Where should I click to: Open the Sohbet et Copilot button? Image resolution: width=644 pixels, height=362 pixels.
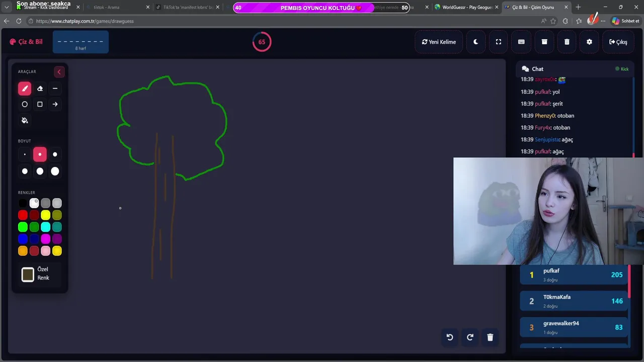point(626,21)
